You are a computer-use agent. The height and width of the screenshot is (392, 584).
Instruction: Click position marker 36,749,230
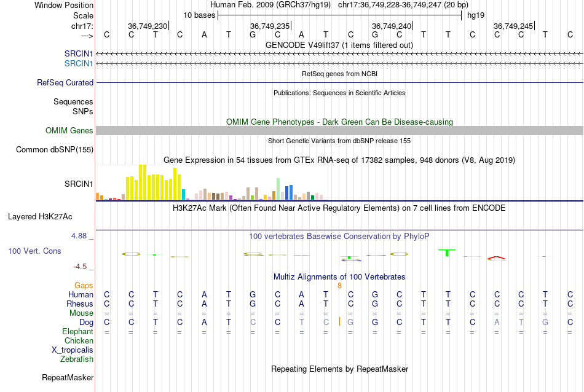[x=148, y=26]
